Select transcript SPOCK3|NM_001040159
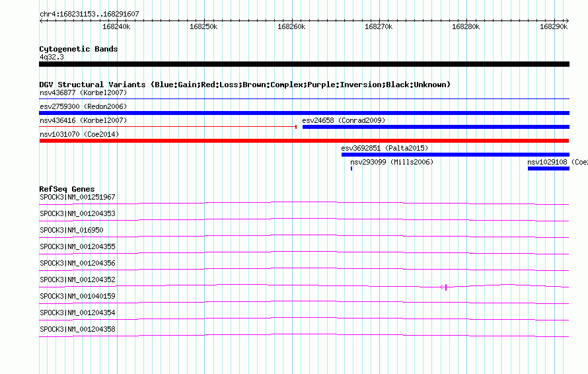The width and height of the screenshot is (588, 374). (x=77, y=296)
